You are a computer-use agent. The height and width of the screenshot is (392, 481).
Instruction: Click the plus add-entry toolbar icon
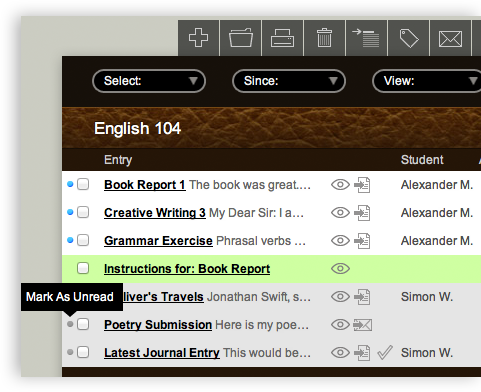(x=199, y=38)
